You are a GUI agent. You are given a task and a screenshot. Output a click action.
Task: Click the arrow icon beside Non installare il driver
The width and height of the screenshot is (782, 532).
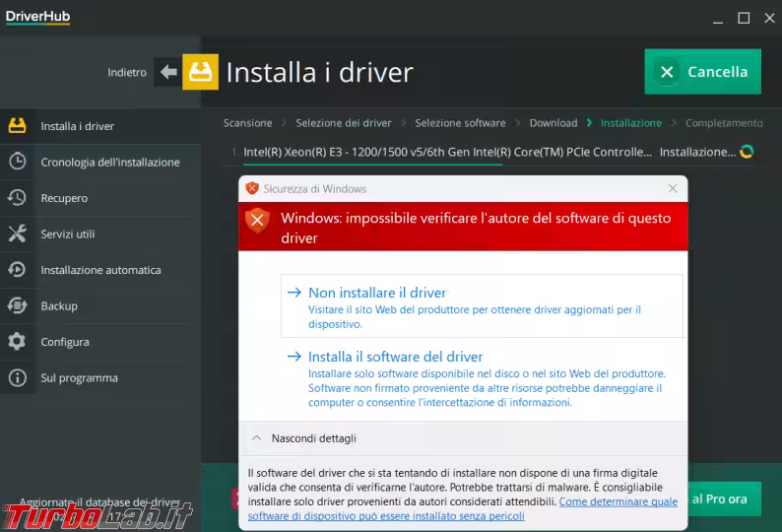pyautogui.click(x=294, y=293)
